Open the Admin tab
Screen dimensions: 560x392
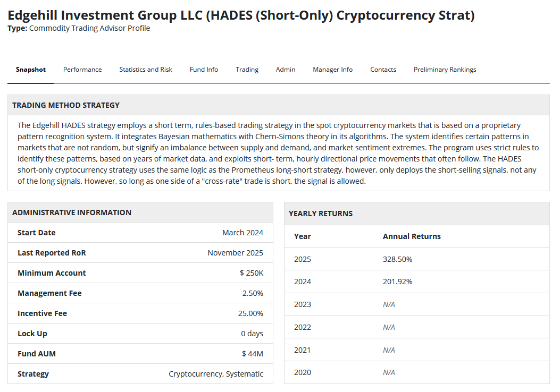[286, 70]
